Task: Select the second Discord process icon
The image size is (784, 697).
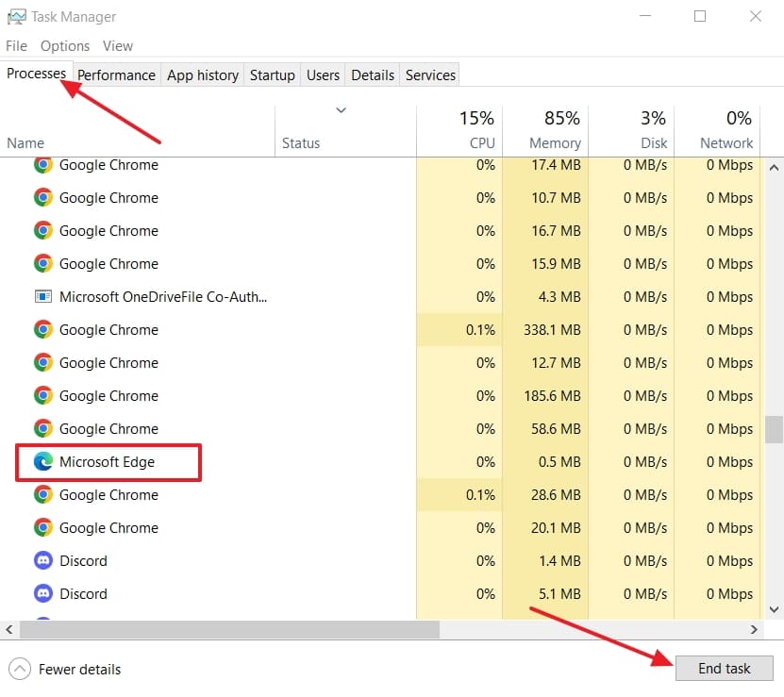Action: (x=42, y=593)
